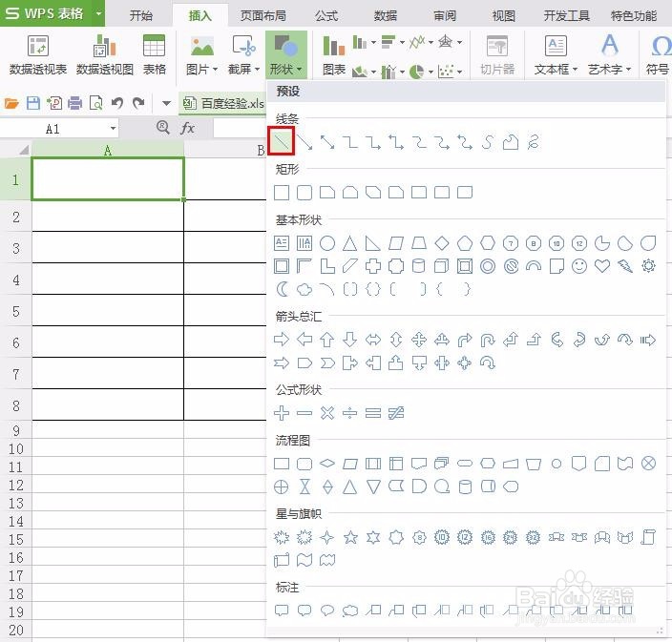Expand the quick access toolbar options arrow
This screenshot has height=642, width=672.
pyautogui.click(x=167, y=103)
